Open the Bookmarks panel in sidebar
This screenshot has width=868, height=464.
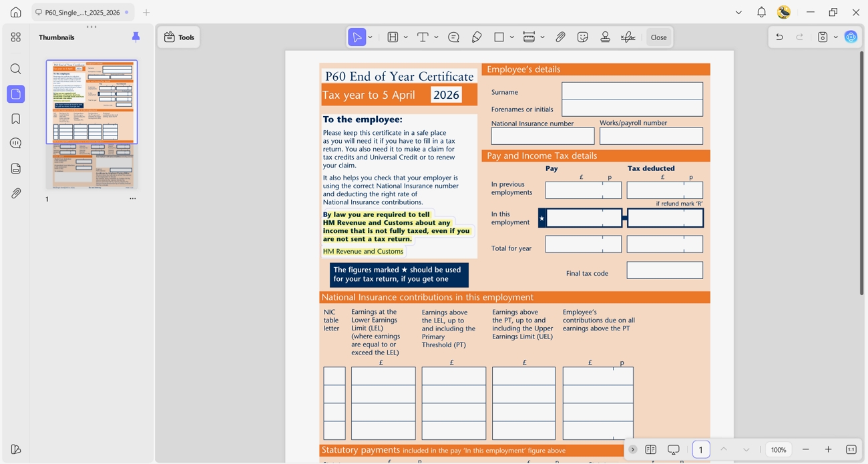[16, 119]
